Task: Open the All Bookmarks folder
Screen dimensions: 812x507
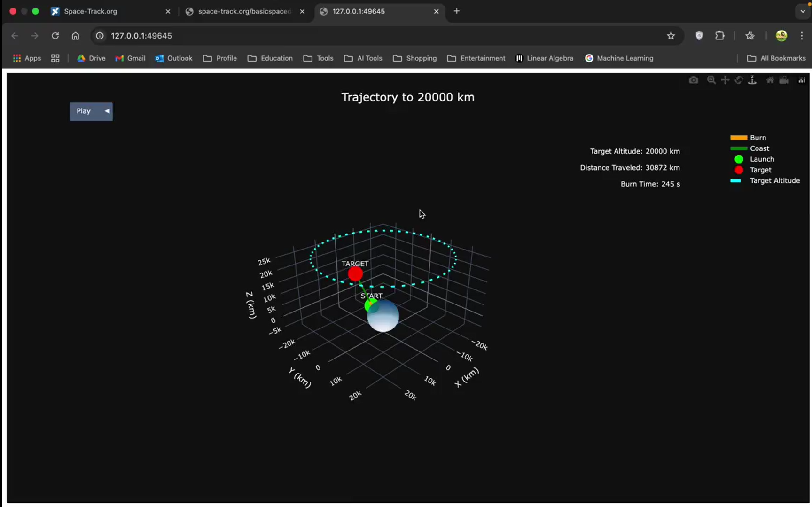Action: [x=776, y=58]
